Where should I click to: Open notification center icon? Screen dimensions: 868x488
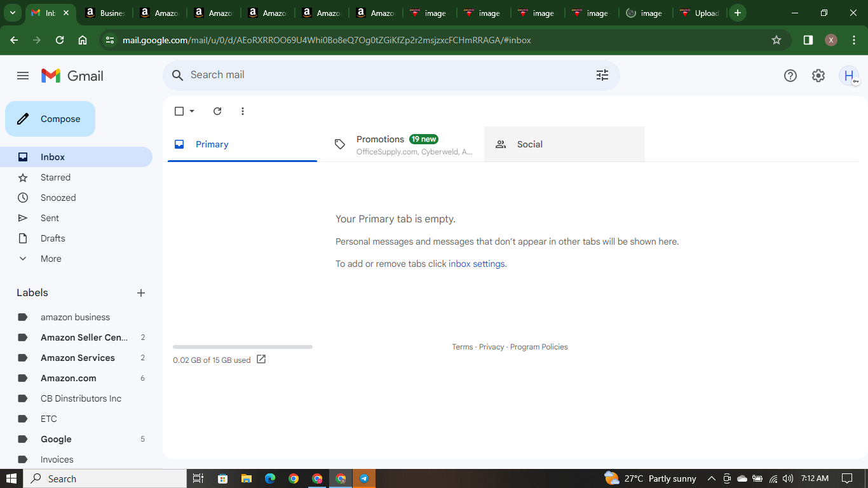847,478
